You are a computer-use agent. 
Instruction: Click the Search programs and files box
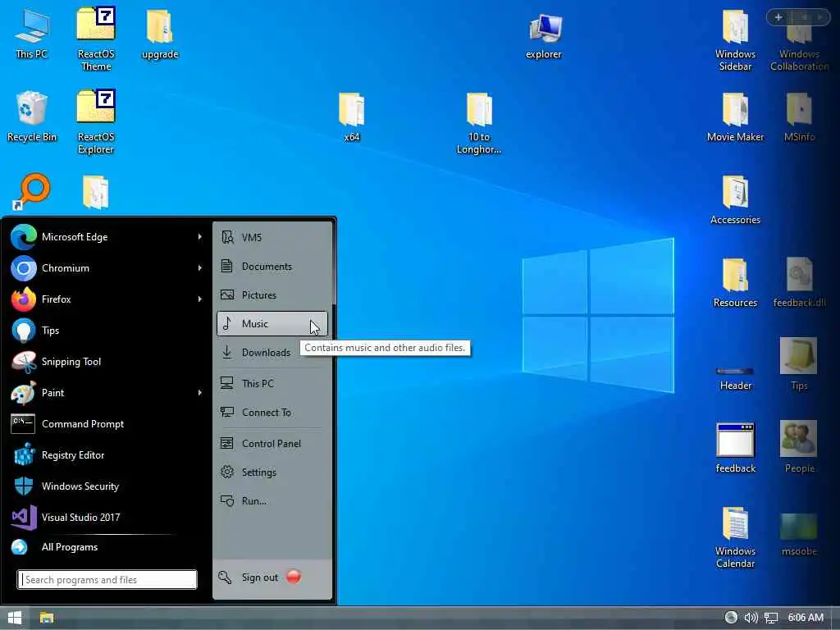coord(107,580)
